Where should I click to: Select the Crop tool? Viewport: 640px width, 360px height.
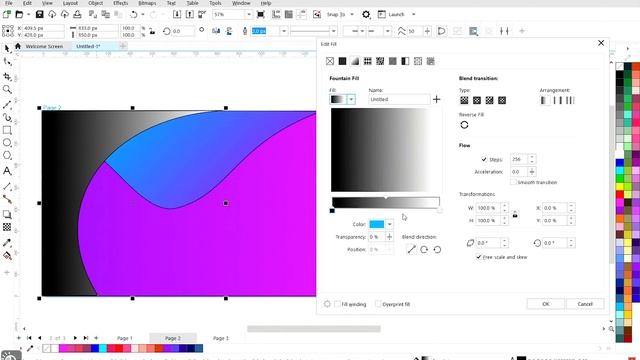7,76
